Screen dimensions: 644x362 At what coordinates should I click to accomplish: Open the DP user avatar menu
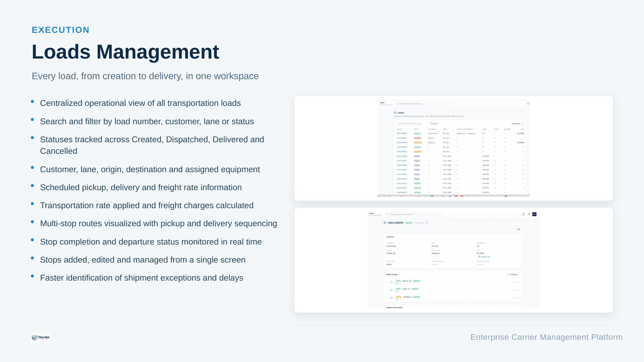coord(534,214)
